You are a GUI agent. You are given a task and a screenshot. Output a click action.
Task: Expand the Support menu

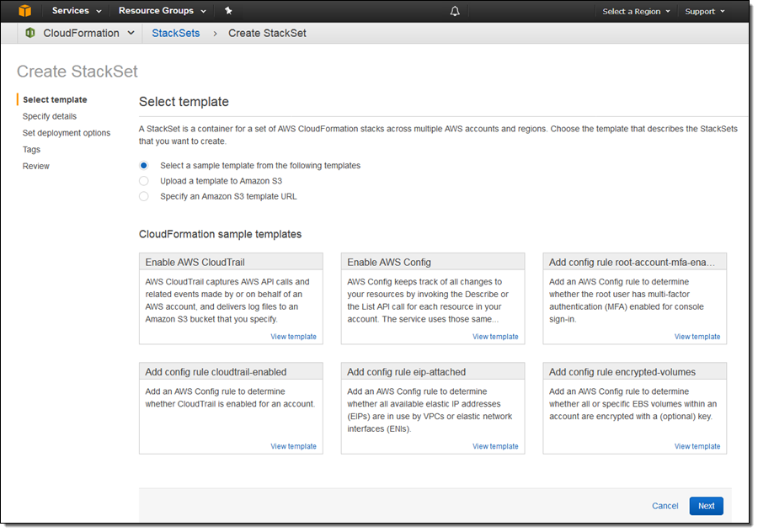[705, 12]
